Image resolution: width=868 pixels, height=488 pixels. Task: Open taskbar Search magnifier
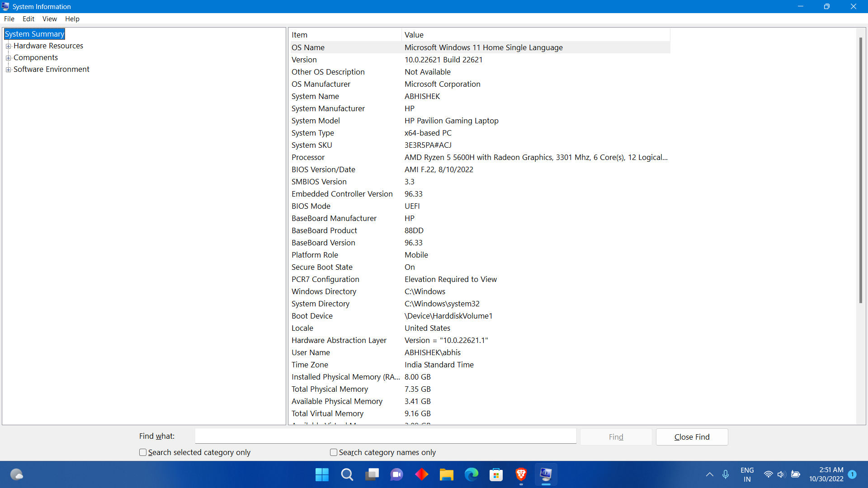click(347, 474)
